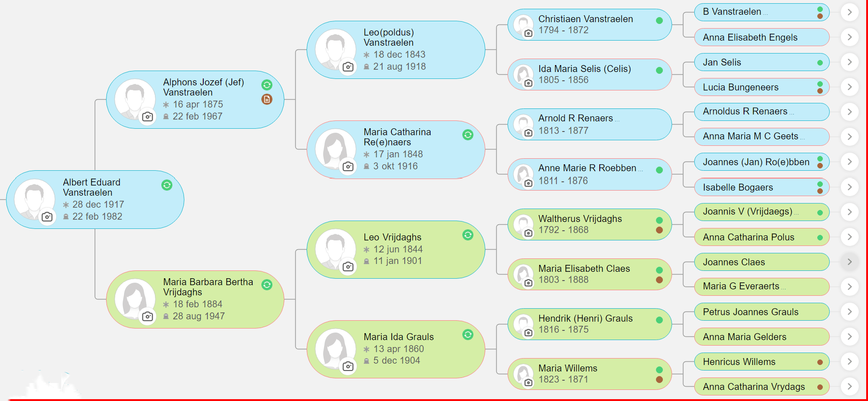Expand ancestors of Anna Catharina Vrydags
Viewport: 868px width, 401px height.
[x=850, y=386]
